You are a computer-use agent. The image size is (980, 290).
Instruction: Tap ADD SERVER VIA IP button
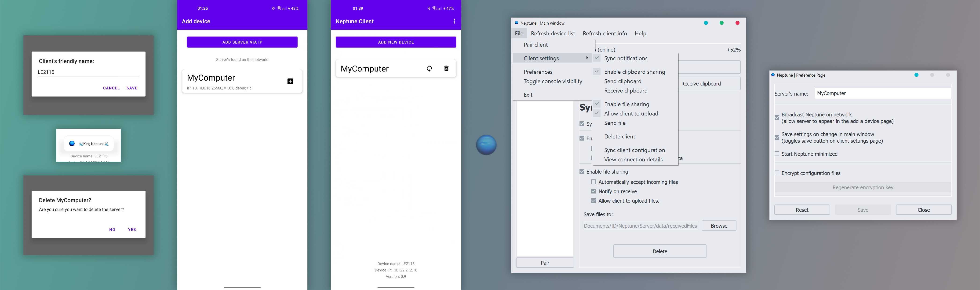[x=242, y=42]
